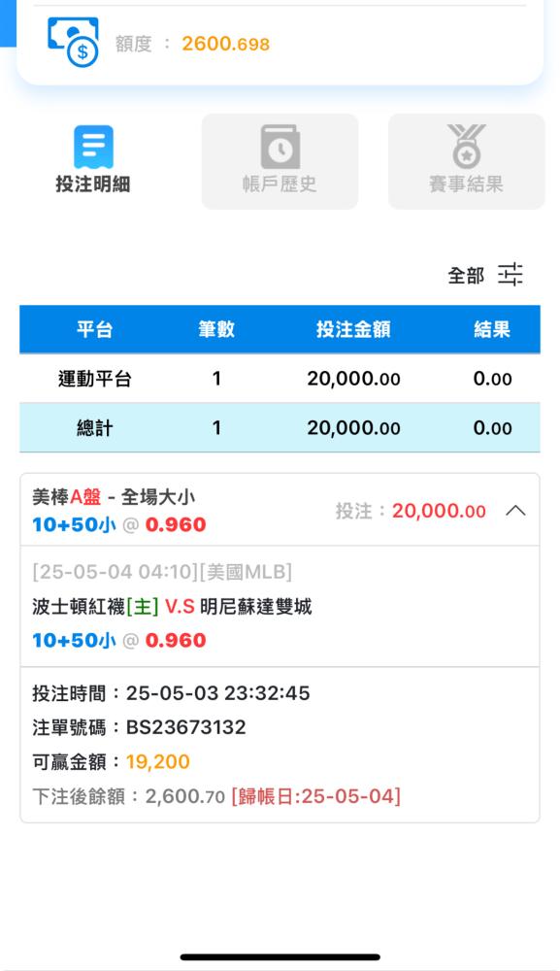The width and height of the screenshot is (560, 971).
Task: Tap the 美棒A盤 全場大小 bet header
Action: [x=114, y=496]
